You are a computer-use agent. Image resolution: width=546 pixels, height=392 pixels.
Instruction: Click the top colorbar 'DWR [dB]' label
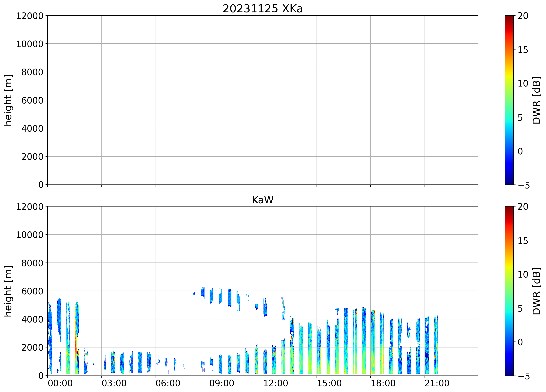537,100
